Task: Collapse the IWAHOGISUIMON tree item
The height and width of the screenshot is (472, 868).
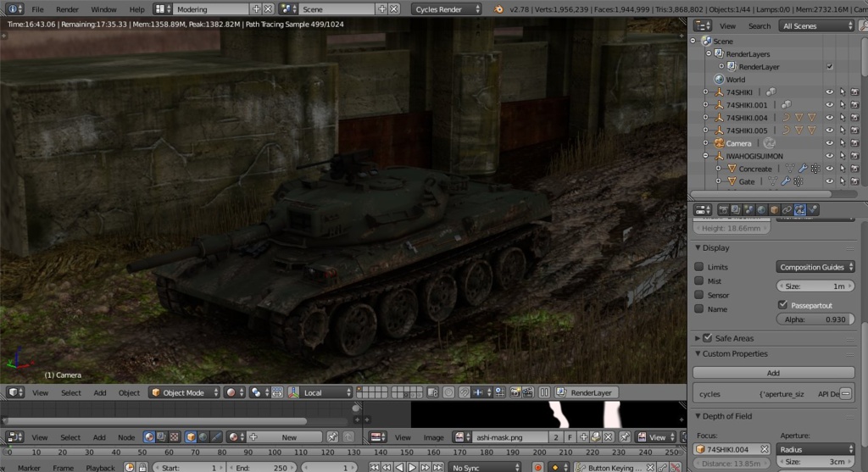Action: coord(706,156)
